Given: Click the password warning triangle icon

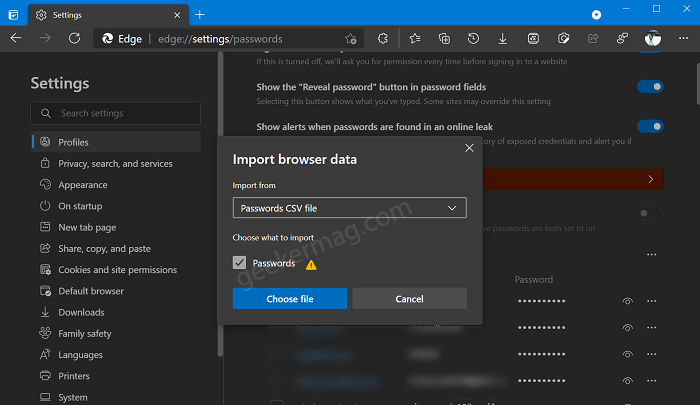Looking at the screenshot, I should [311, 265].
